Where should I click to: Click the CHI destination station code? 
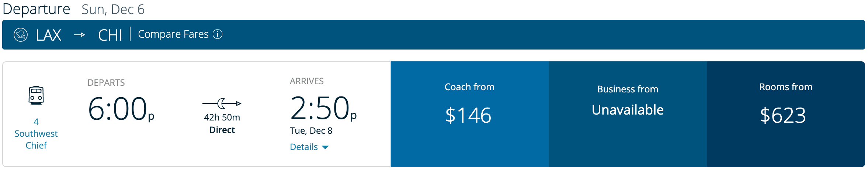(x=110, y=35)
